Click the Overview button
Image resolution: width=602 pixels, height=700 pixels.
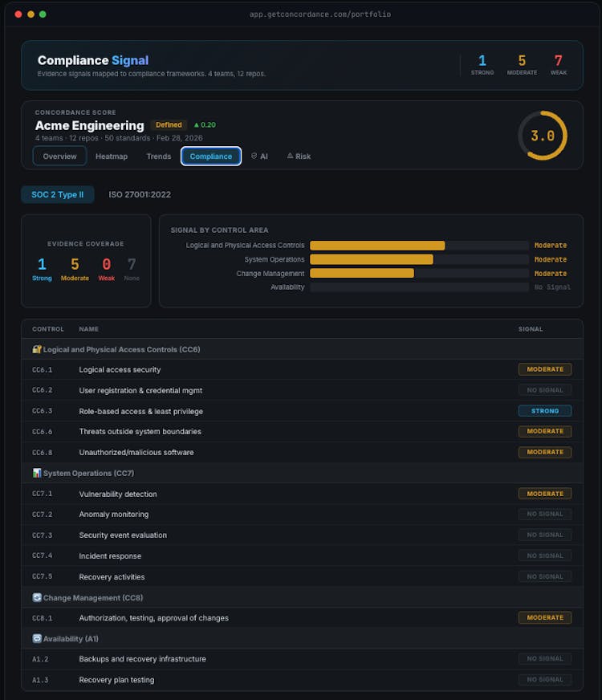click(x=59, y=157)
